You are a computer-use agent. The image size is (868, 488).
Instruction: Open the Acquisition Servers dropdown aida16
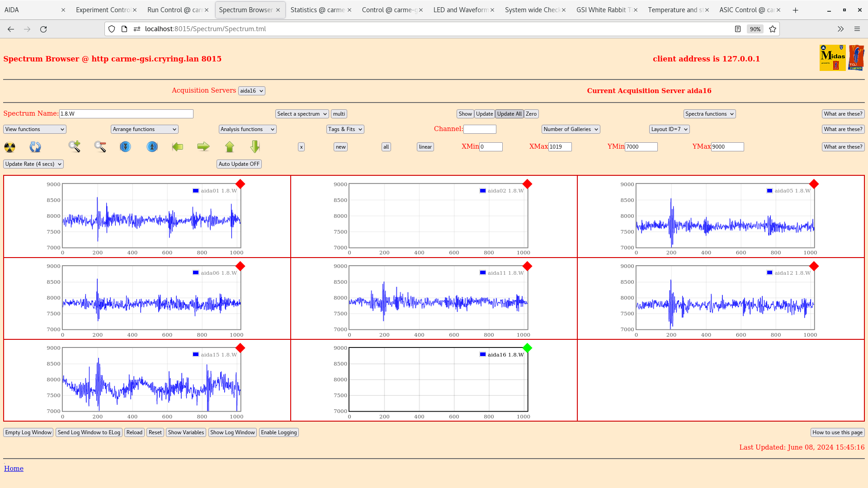point(251,90)
